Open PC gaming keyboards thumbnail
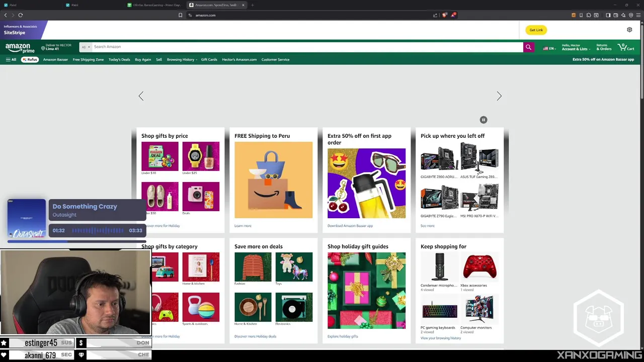 (439, 309)
